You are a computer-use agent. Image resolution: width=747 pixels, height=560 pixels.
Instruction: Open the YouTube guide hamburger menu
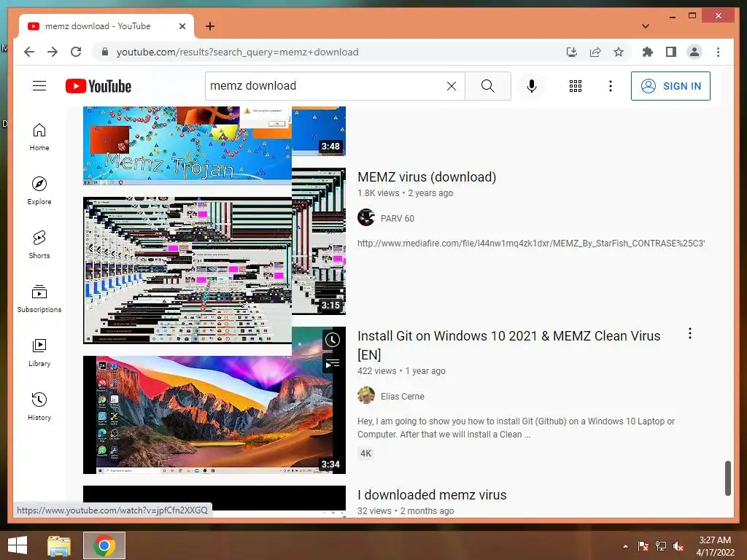click(x=39, y=86)
